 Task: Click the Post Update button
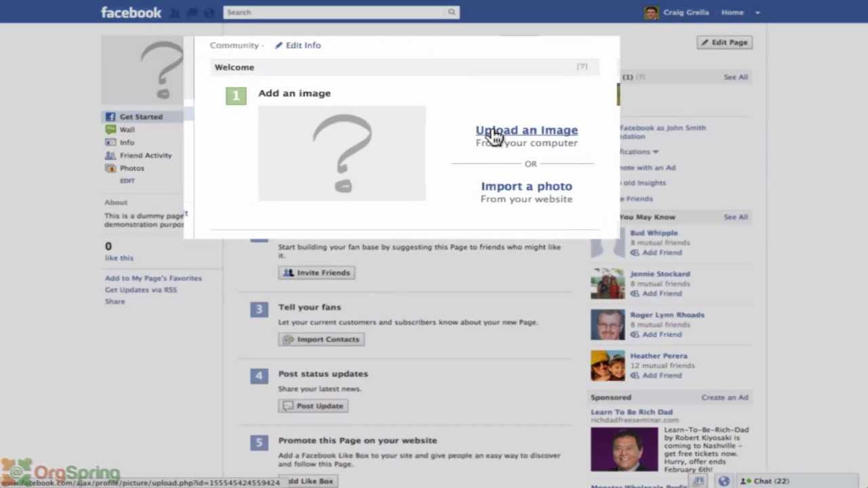313,405
